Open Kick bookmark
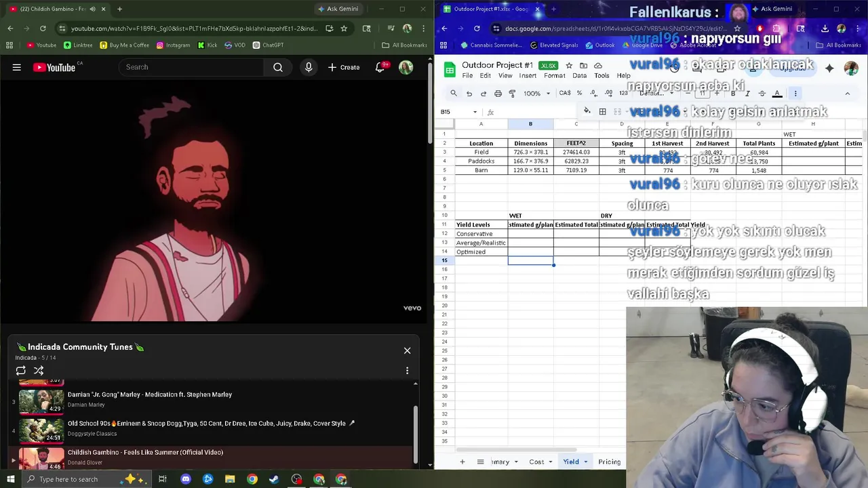Screen dimensions: 868x488 tap(208, 45)
